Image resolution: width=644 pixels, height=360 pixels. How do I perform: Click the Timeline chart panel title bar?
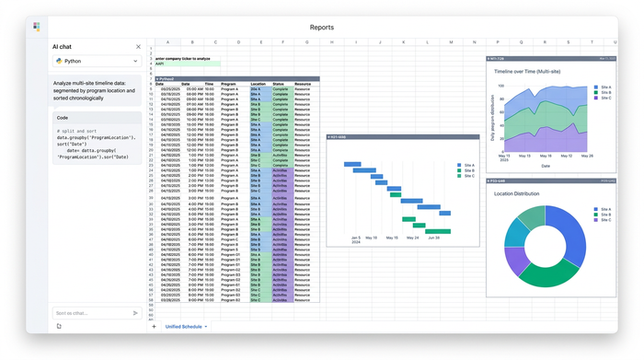(551, 59)
